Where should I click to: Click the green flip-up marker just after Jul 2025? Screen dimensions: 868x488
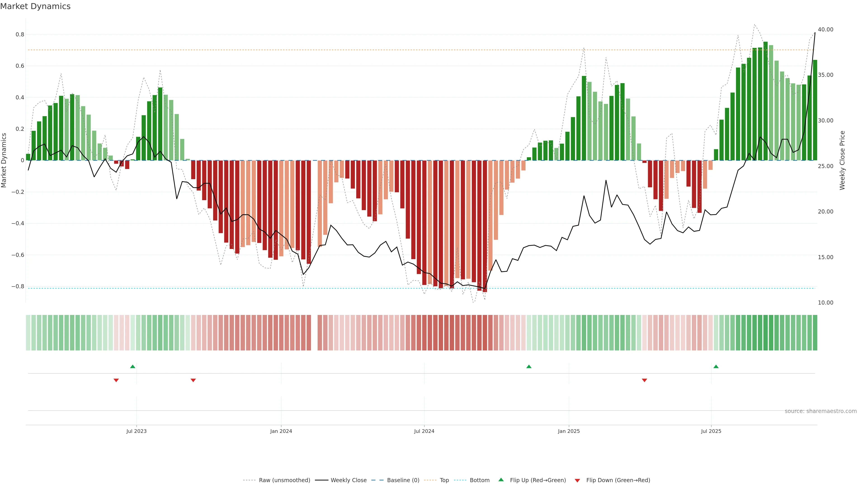[716, 366]
